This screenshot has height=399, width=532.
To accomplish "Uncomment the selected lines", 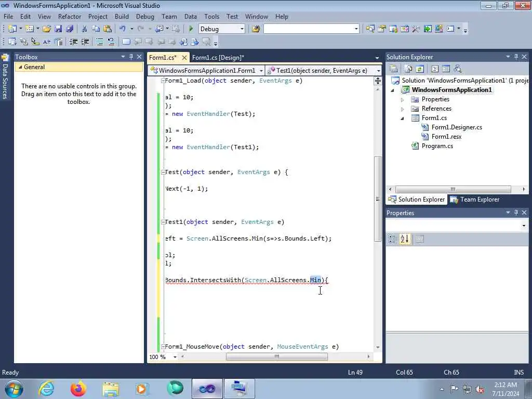I will tap(111, 42).
